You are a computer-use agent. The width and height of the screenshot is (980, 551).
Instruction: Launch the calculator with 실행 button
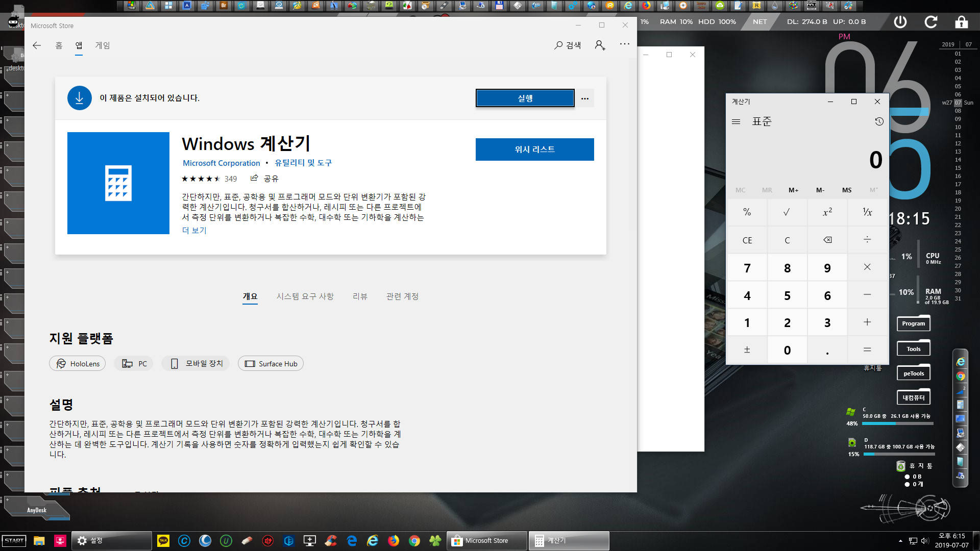[525, 98]
